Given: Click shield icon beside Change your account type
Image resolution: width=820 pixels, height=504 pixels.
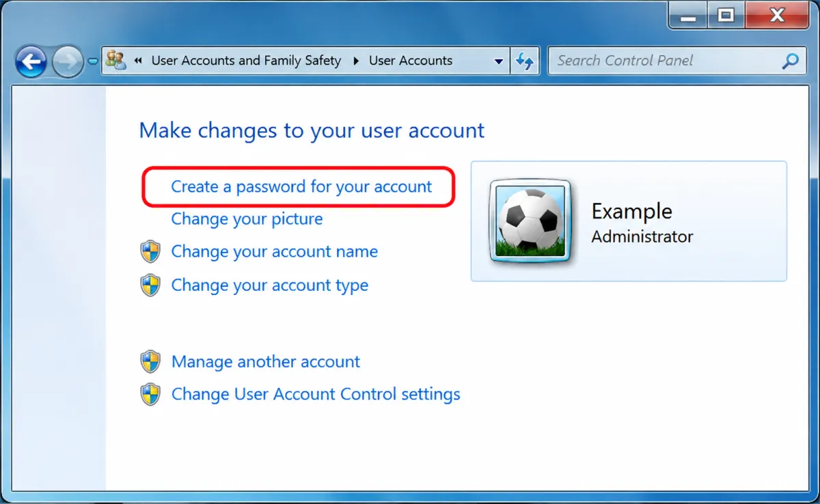Looking at the screenshot, I should coord(150,285).
